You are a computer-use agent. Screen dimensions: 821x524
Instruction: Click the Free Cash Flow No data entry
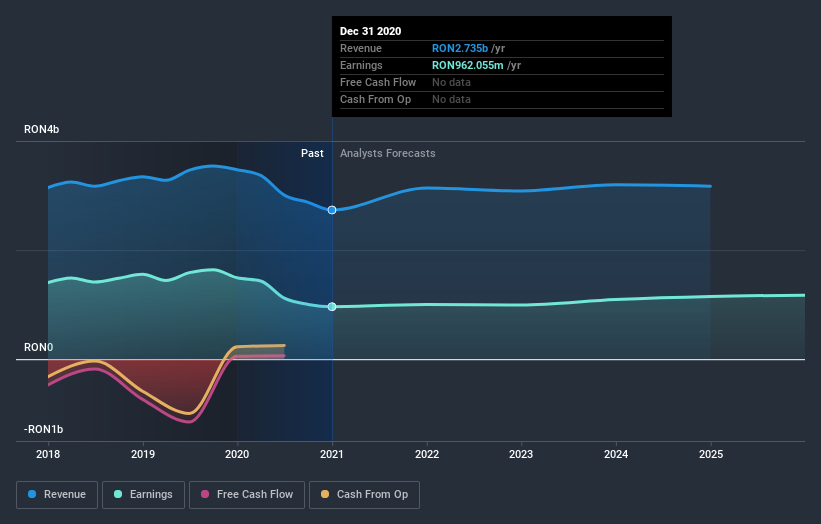(x=451, y=82)
